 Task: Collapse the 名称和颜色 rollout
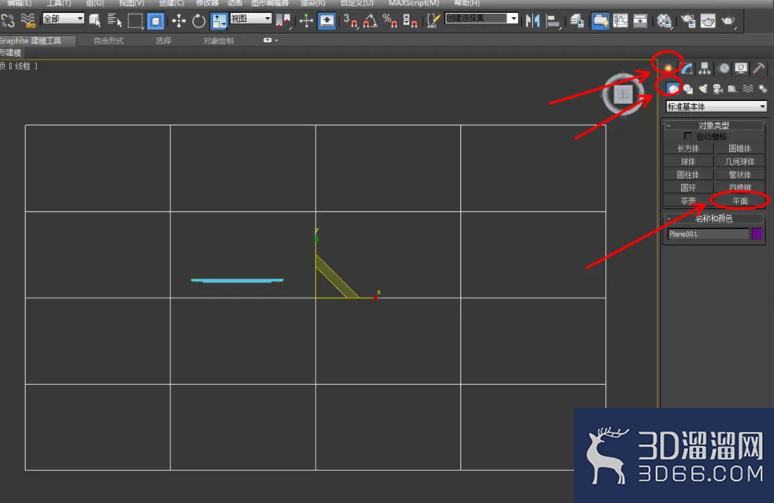coord(714,218)
